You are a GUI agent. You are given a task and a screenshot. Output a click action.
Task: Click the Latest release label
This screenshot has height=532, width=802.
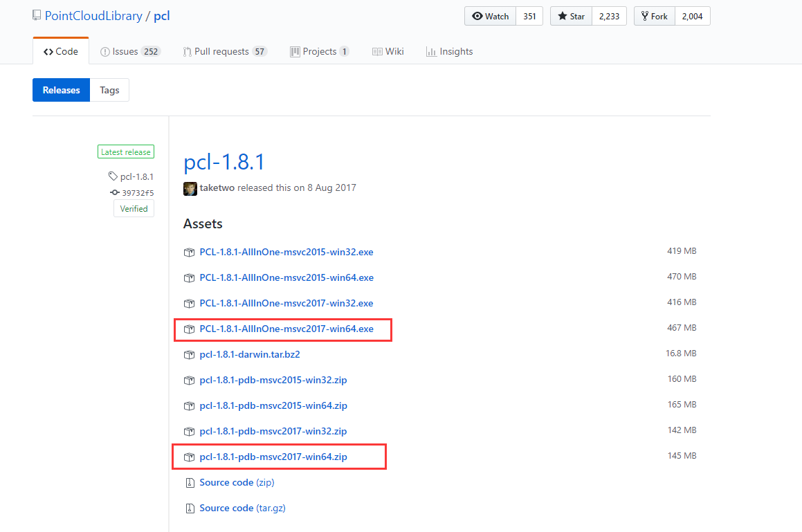126,152
